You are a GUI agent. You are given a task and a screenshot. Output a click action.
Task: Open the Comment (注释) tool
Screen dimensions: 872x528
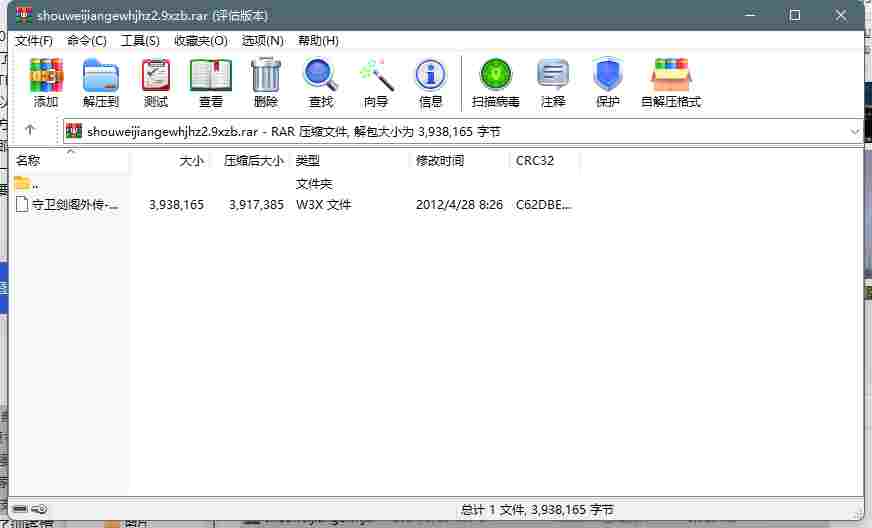553,83
